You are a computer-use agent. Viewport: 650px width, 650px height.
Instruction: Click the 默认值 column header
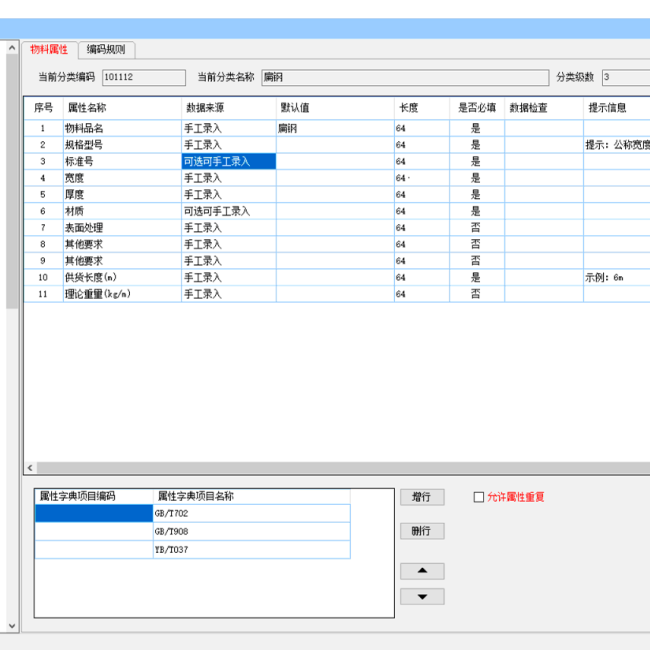(x=335, y=108)
